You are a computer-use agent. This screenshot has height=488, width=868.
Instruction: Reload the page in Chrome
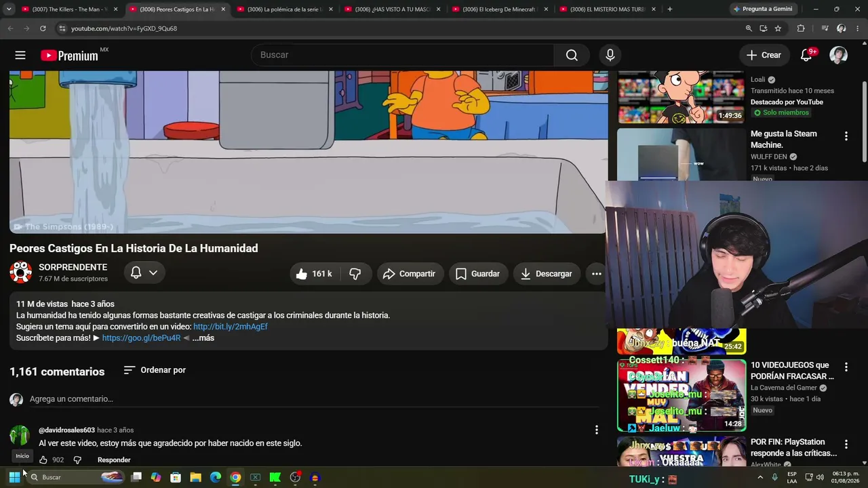(43, 28)
